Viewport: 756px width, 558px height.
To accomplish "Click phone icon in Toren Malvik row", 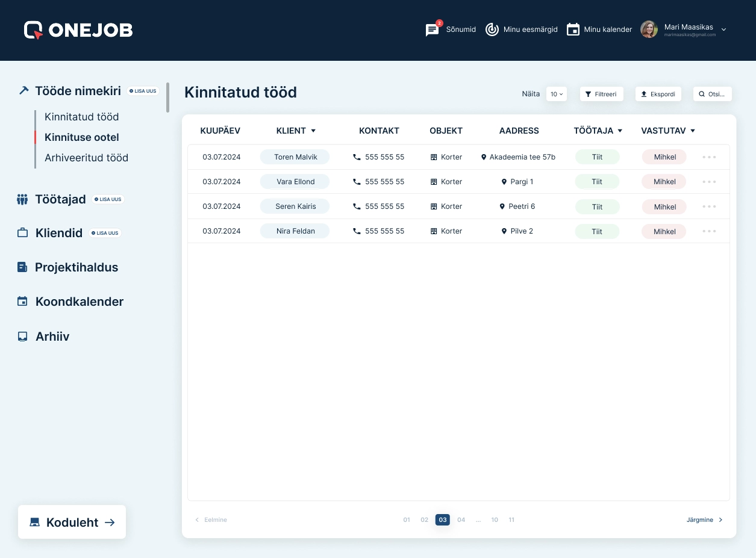I will pos(357,157).
